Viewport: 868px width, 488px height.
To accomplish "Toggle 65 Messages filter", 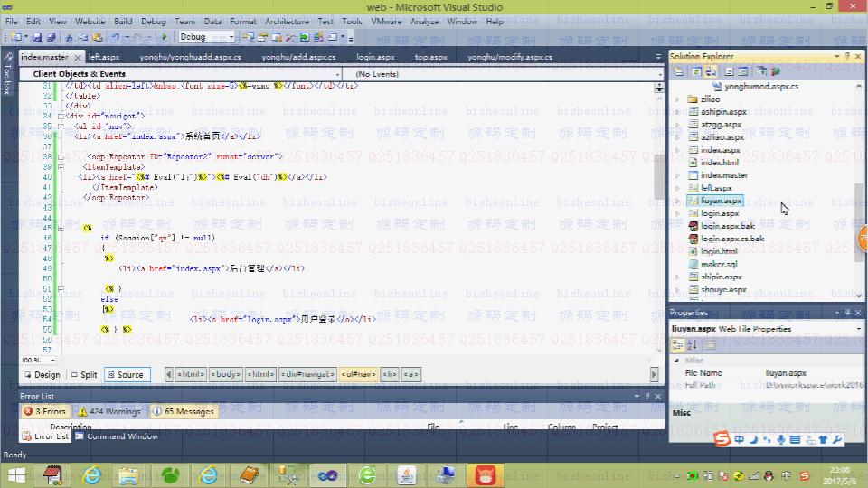I will 184,411.
